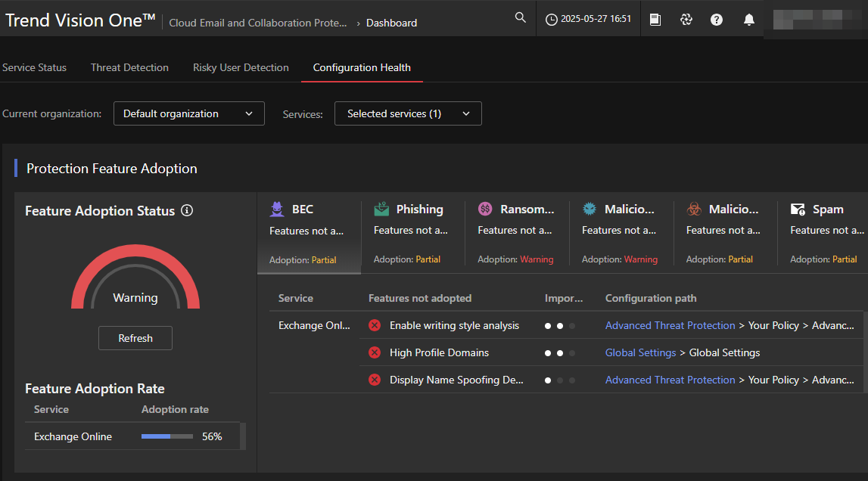Click the search magnifier icon
868x481 pixels.
coord(520,18)
